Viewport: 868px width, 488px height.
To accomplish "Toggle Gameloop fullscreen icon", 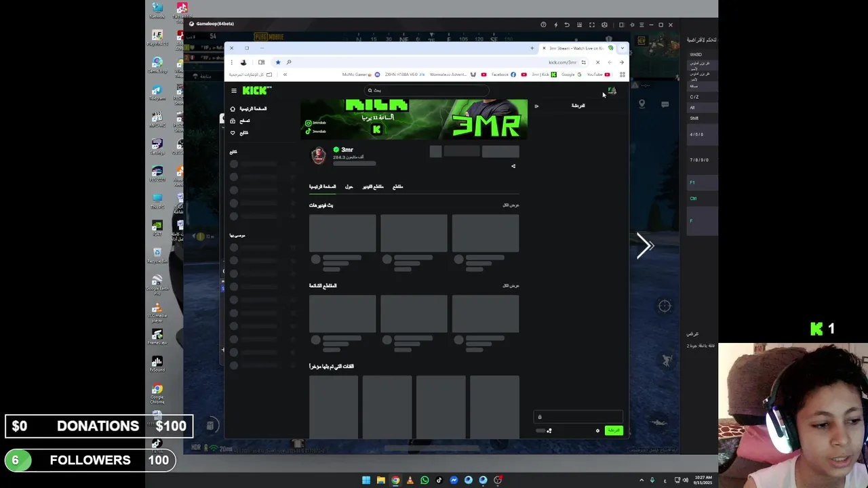I will [591, 25].
